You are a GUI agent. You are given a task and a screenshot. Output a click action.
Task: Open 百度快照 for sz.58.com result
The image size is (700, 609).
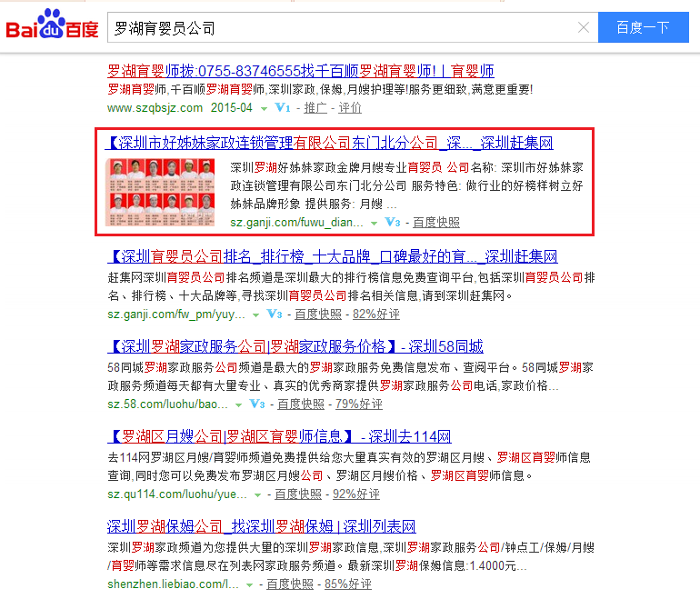pyautogui.click(x=301, y=404)
